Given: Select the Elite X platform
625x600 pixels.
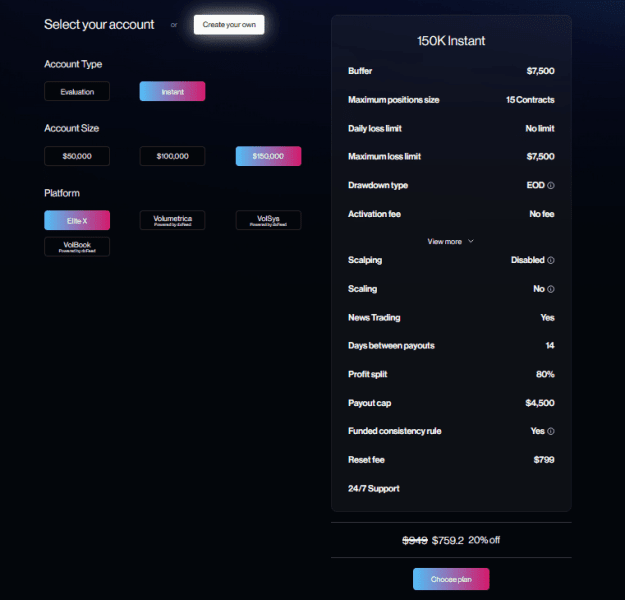Looking at the screenshot, I should pos(77,220).
